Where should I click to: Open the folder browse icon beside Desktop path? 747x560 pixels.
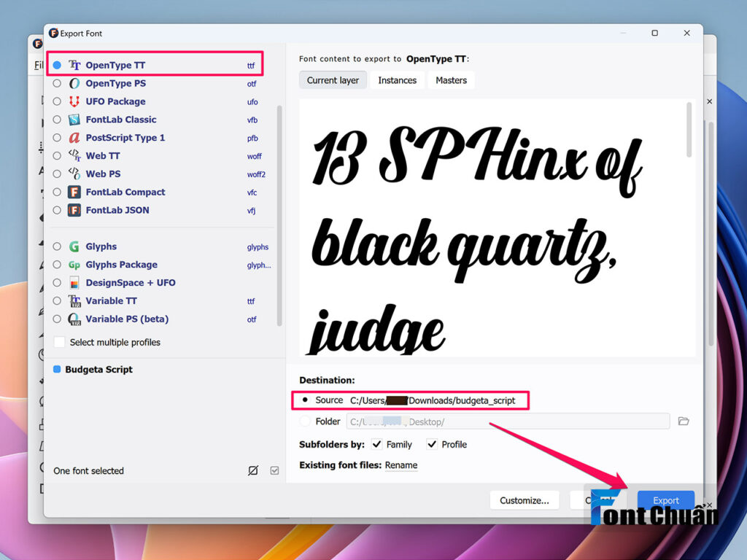coord(684,421)
